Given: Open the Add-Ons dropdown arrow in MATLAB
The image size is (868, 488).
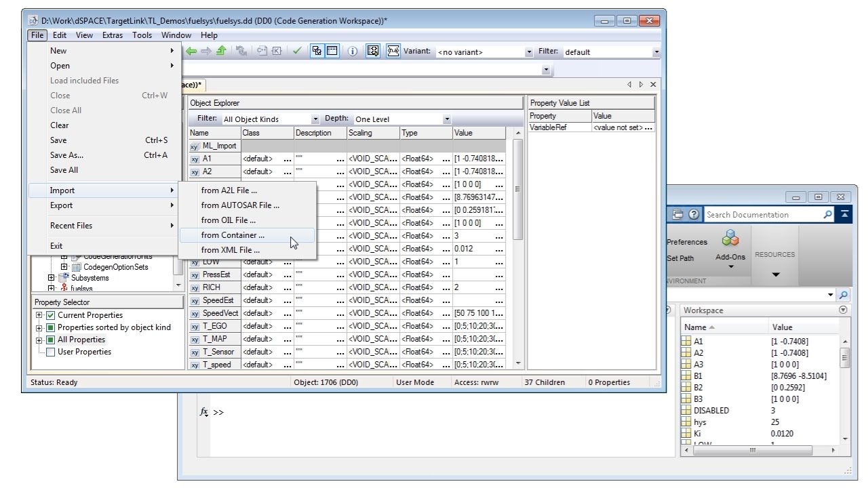Looking at the screenshot, I should (730, 266).
